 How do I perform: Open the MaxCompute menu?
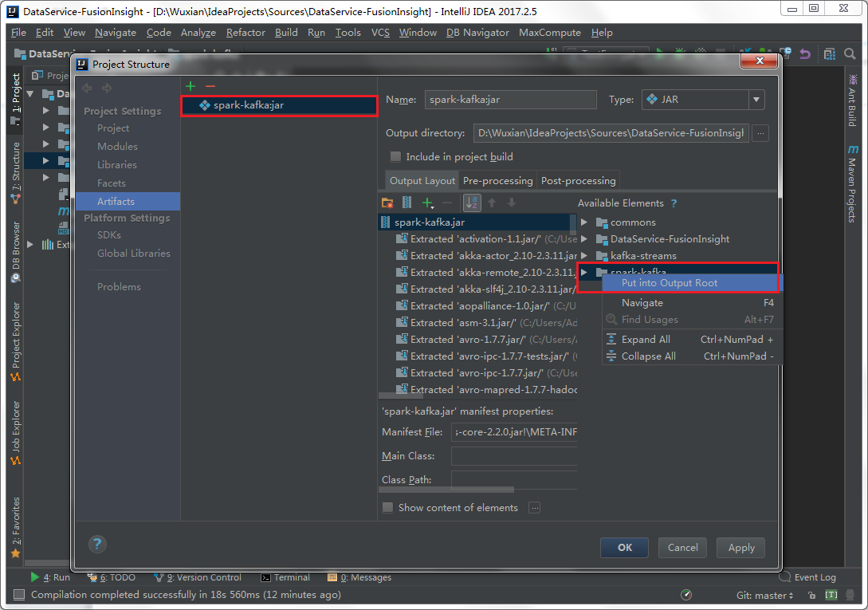(x=550, y=33)
